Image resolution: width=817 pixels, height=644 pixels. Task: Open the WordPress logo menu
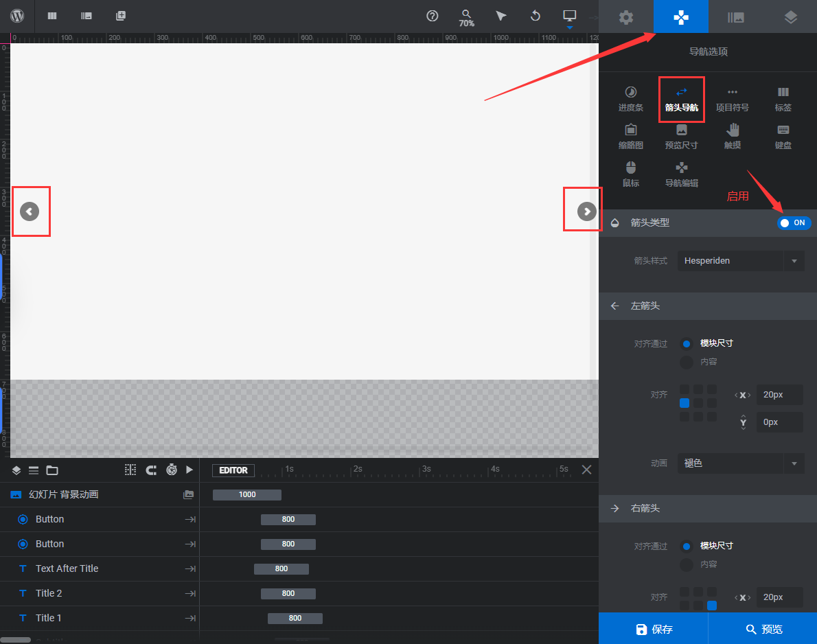[x=17, y=16]
